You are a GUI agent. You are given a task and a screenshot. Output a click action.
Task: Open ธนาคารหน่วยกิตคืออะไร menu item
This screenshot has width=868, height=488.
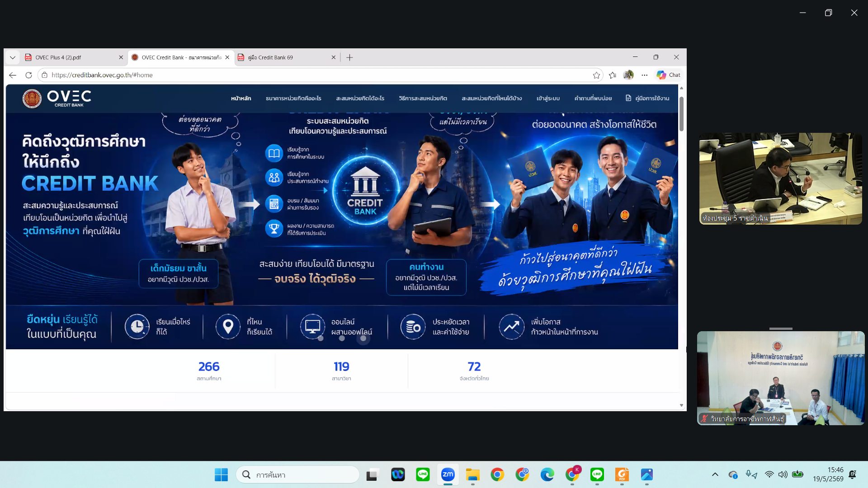pyautogui.click(x=293, y=98)
